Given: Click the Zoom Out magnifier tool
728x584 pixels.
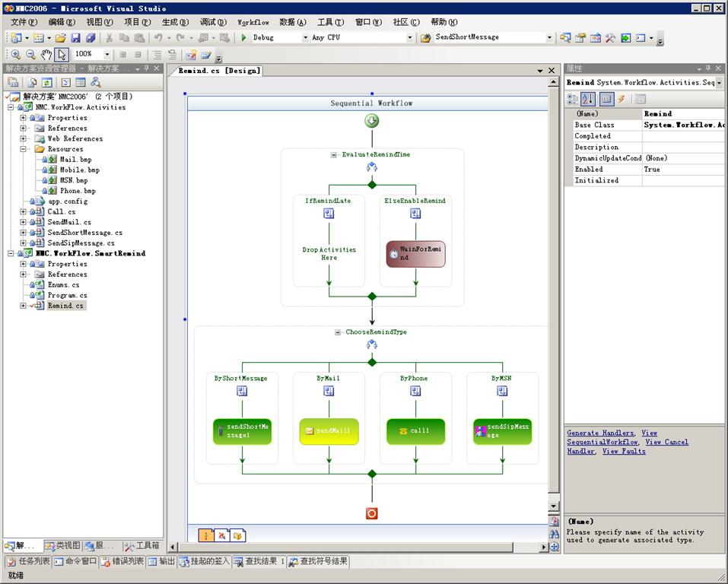Looking at the screenshot, I should 30,54.
